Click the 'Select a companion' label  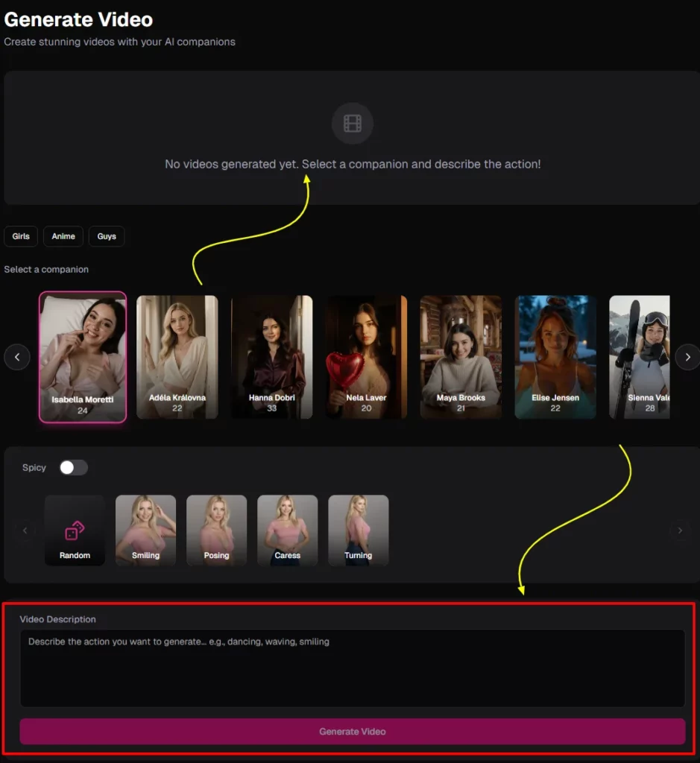click(46, 270)
